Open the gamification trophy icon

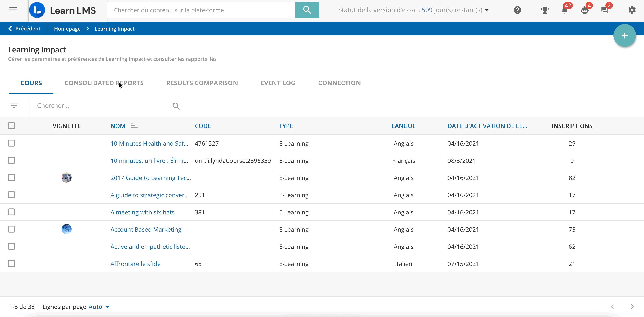coord(545,10)
